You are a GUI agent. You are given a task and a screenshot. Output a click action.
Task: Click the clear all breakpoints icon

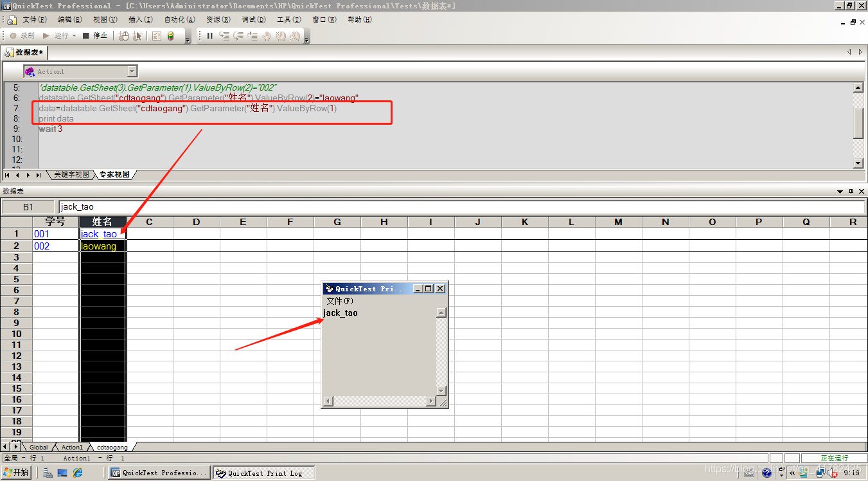(295, 36)
